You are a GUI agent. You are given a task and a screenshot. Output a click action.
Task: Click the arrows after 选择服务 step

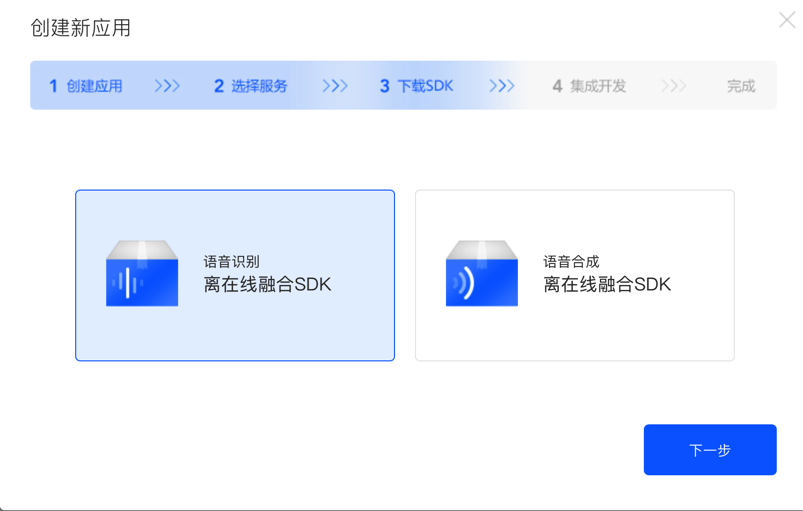coord(335,86)
